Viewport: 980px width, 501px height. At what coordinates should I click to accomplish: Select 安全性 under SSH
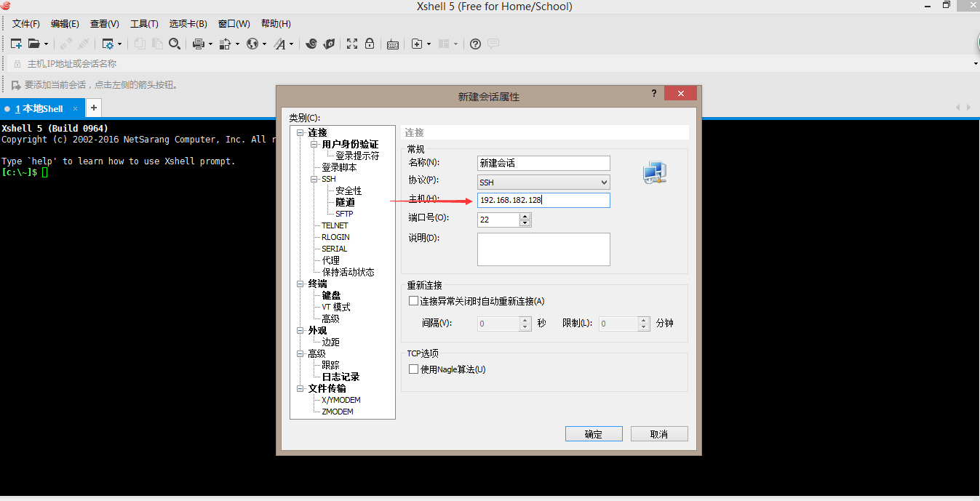pos(348,191)
